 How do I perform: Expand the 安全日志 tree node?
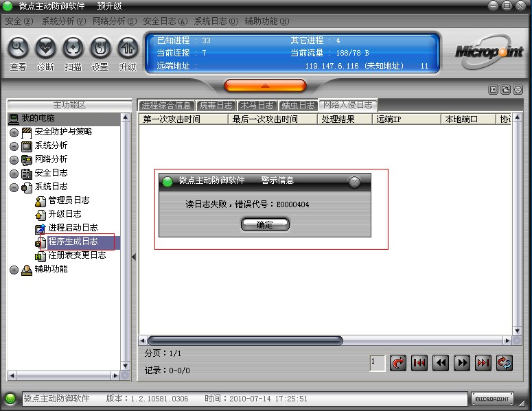point(14,174)
